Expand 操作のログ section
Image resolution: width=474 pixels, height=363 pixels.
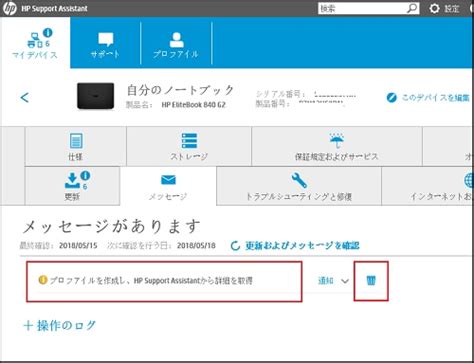pos(60,325)
